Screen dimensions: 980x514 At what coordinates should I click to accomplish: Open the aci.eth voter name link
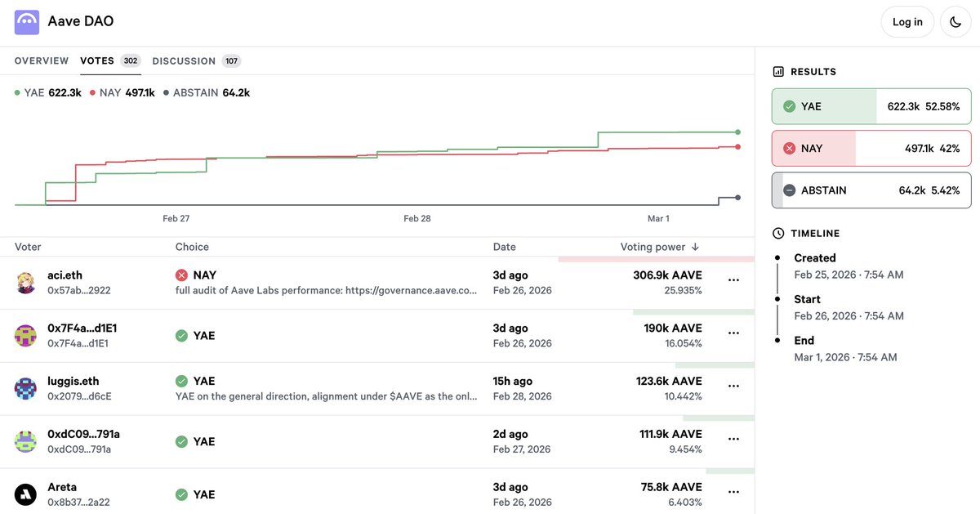pos(65,275)
